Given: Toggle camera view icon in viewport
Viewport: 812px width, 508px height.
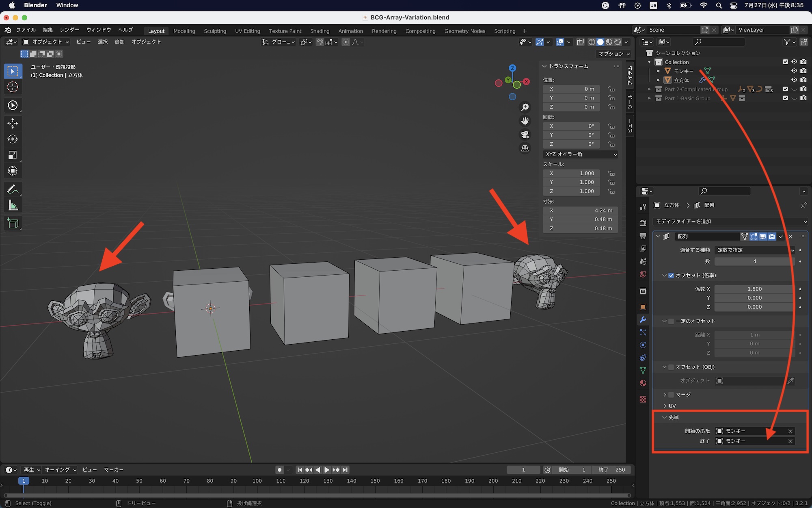Looking at the screenshot, I should click(525, 135).
